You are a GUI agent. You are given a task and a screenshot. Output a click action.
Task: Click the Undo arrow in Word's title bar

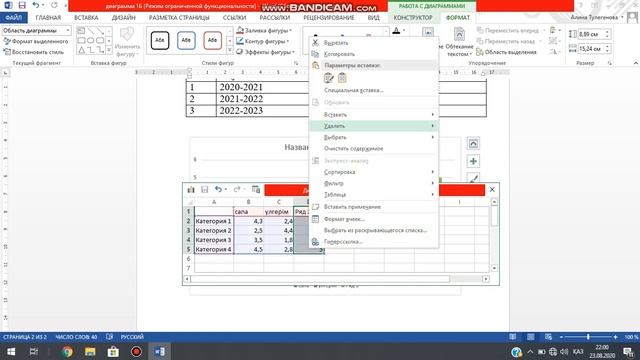click(36, 5)
